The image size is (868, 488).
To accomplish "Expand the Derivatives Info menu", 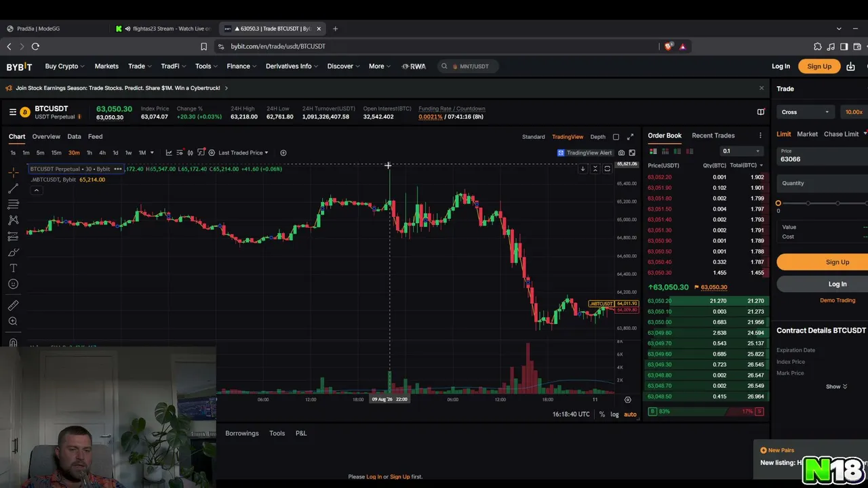I will (292, 66).
